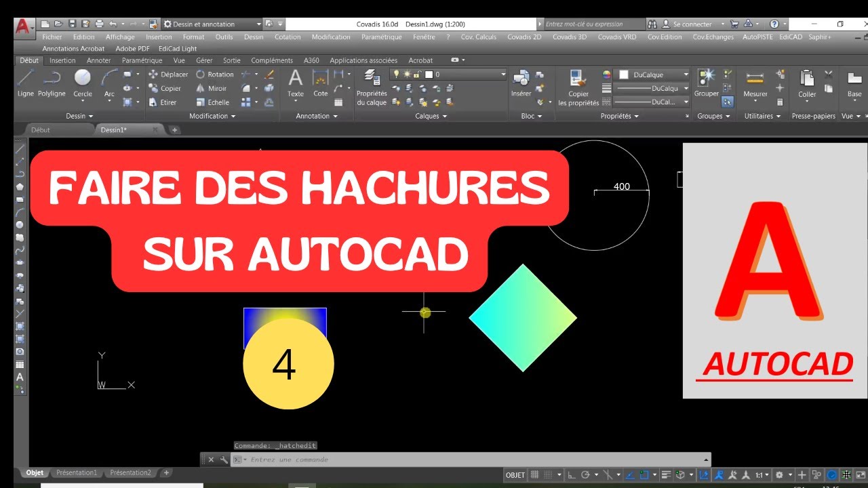Toggle layer on/off lightbulb icon

coord(396,75)
